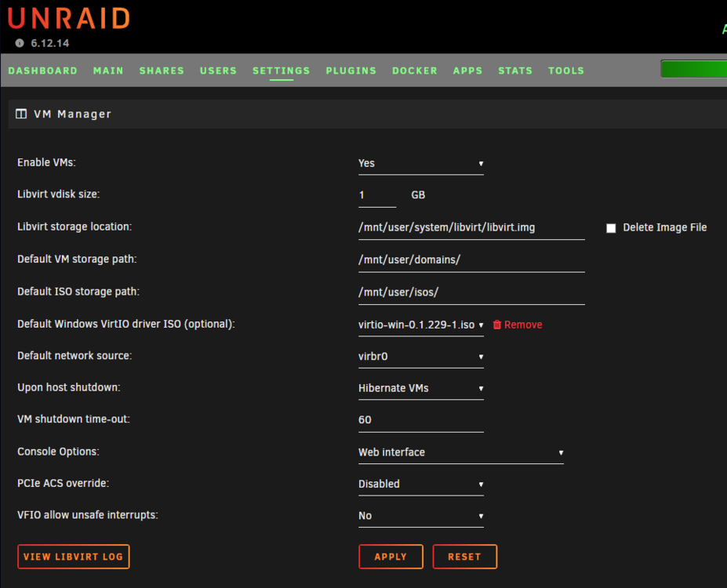Click the Libvirt vdisk size field
This screenshot has width=727, height=588.
pos(377,195)
